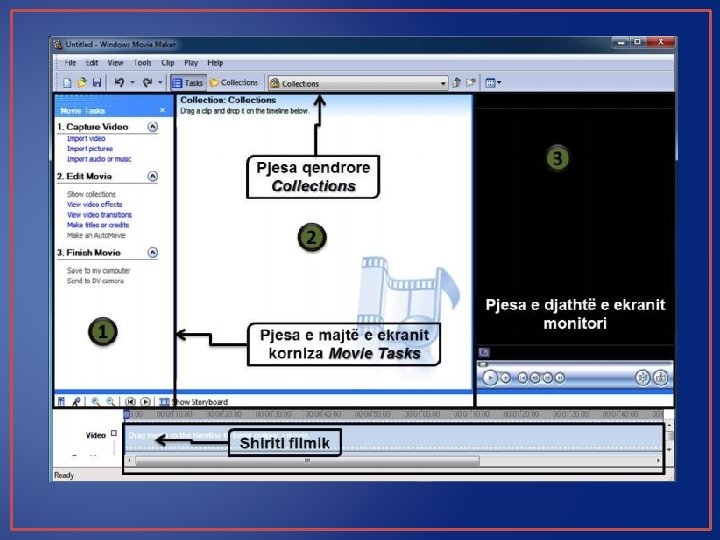
Task: Click the timeline scroll left arrow
Action: click(x=130, y=461)
